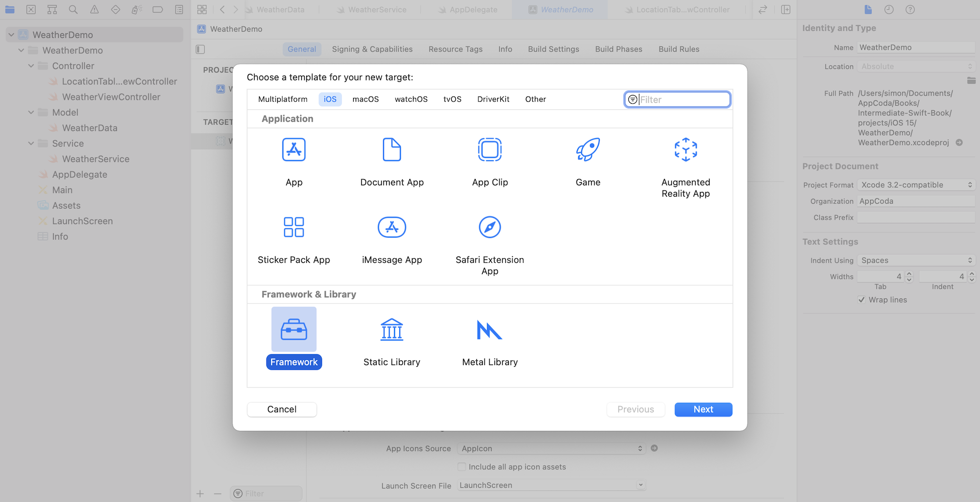Select Augmented Reality App template
The height and width of the screenshot is (502, 980).
pos(685,150)
